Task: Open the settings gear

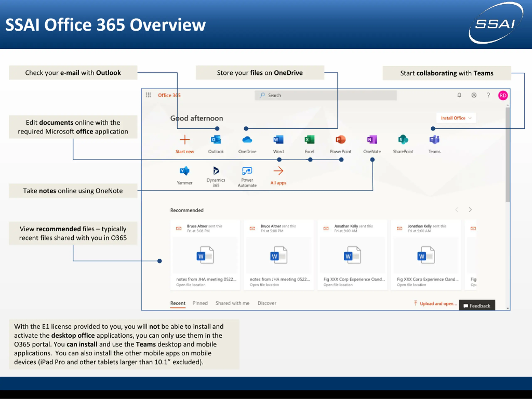Action: click(474, 95)
